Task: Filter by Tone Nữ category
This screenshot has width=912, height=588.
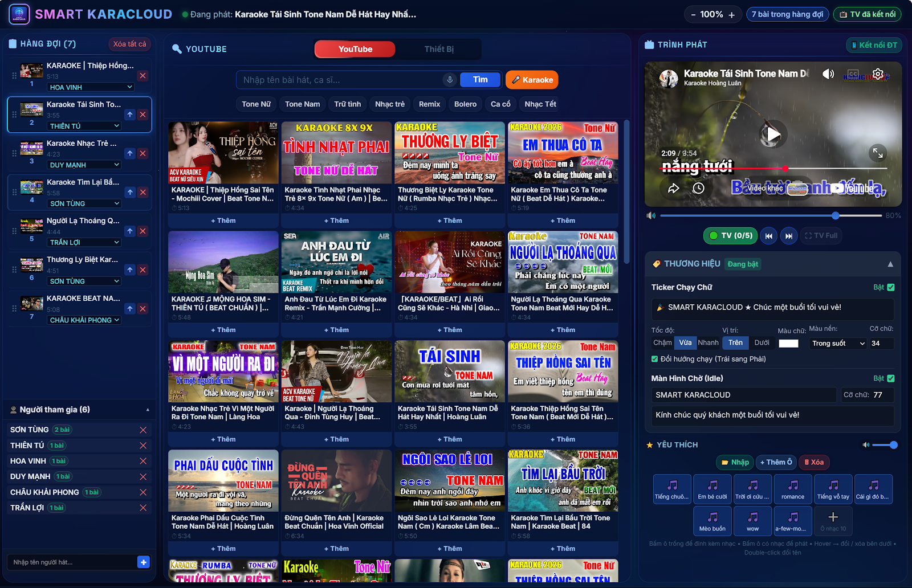Action: [x=256, y=104]
